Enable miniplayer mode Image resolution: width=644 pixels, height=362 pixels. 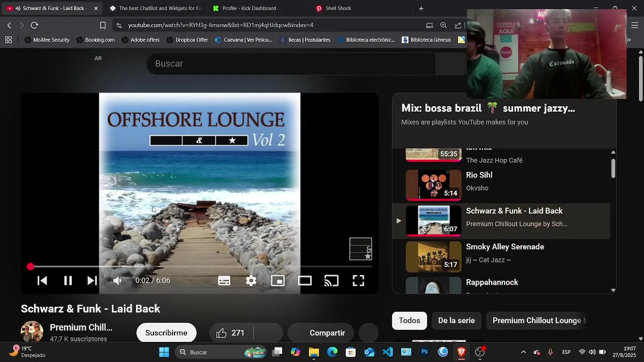278,281
